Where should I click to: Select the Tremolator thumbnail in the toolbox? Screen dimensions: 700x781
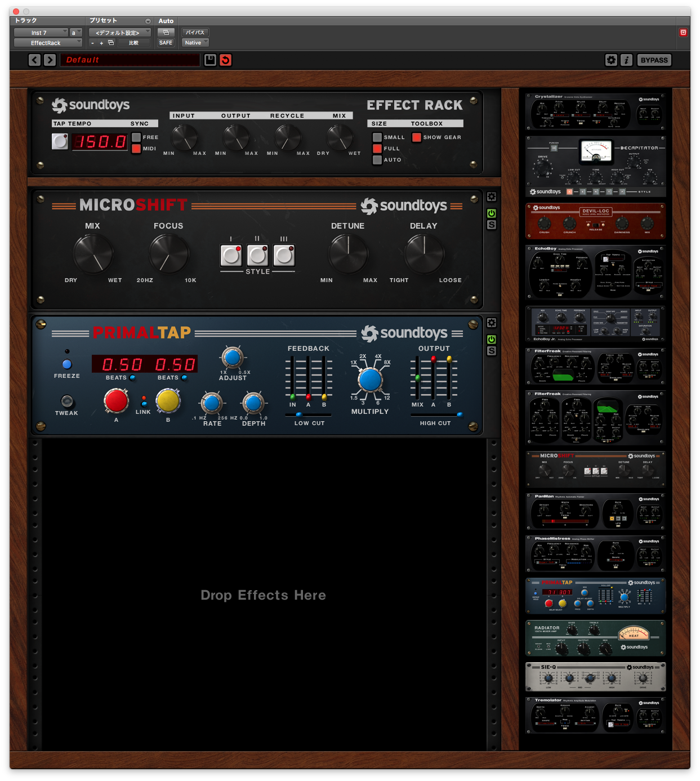coord(596,715)
